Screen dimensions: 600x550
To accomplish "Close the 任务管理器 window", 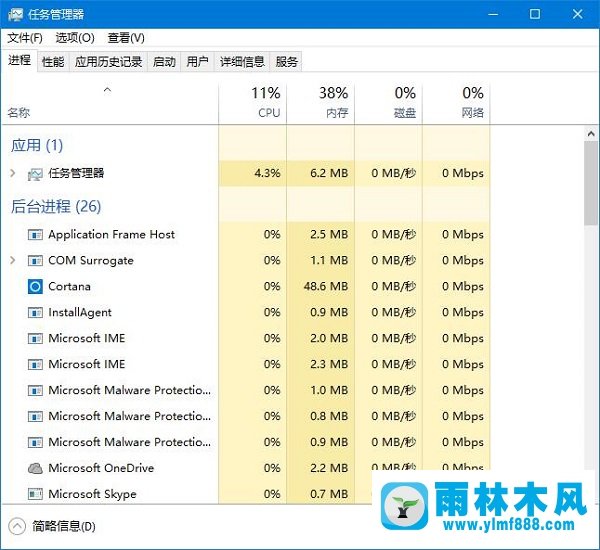I will click(x=577, y=14).
